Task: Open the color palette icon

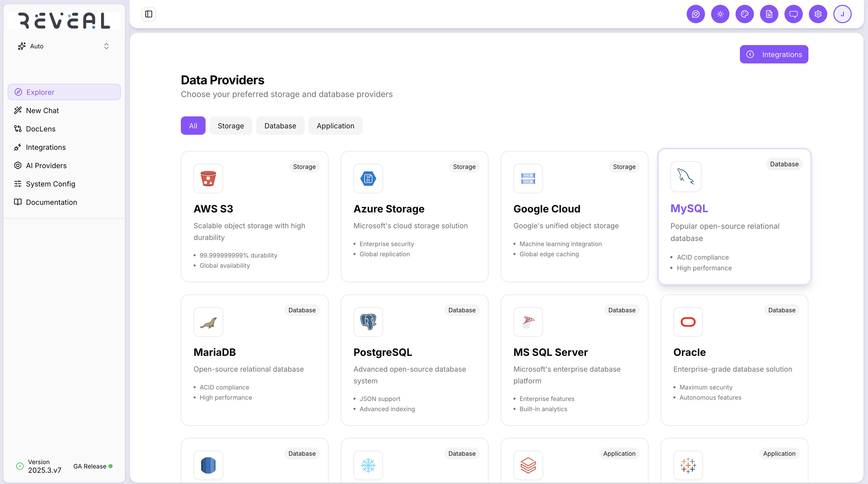Action: pyautogui.click(x=745, y=14)
